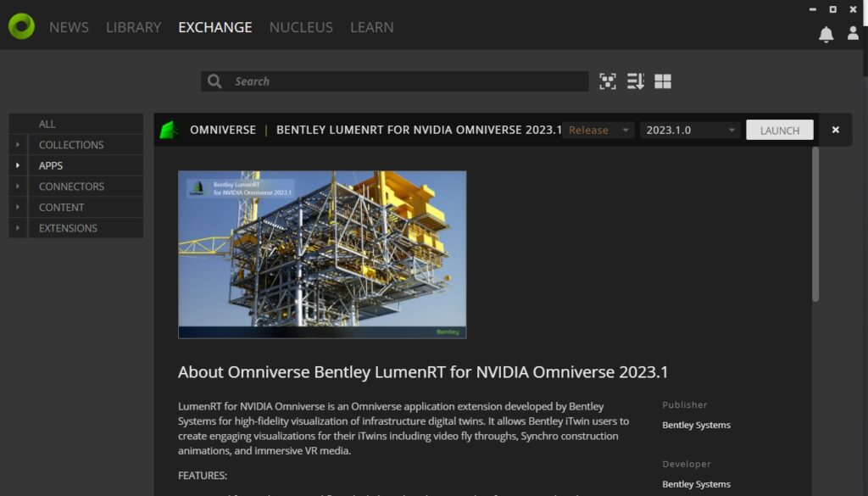
Task: Click the search magnifier icon
Action: (214, 81)
